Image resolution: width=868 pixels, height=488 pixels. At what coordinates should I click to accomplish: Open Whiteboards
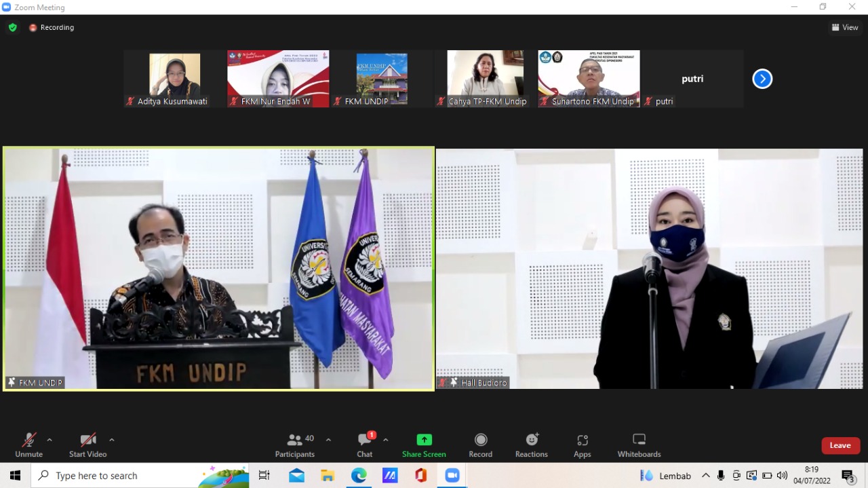click(639, 445)
